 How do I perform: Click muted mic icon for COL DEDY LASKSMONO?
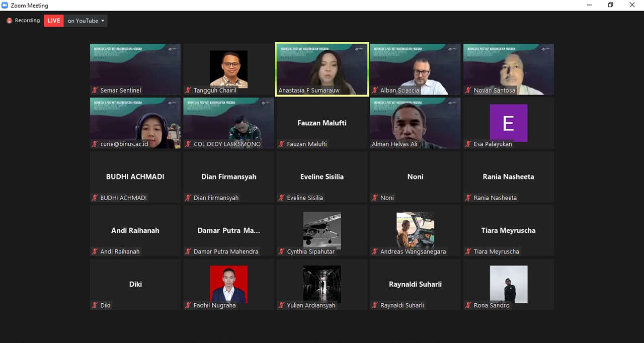[188, 144]
